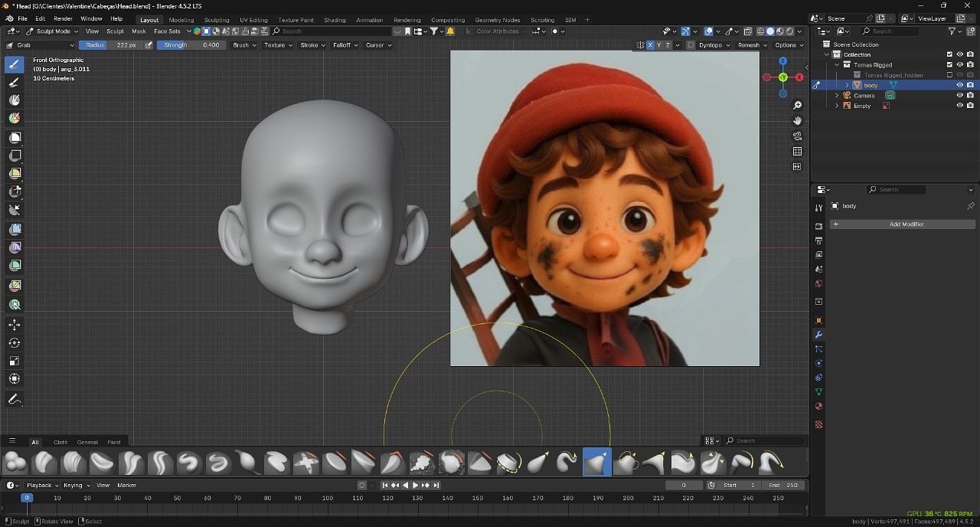Select the Annotate tool in left toolbar
Image resolution: width=980 pixels, height=527 pixels.
click(x=15, y=400)
